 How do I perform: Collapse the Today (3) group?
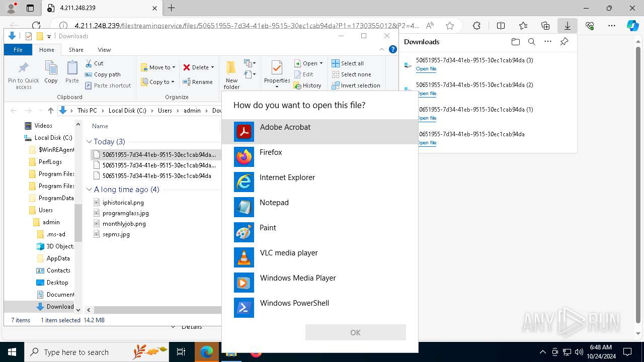(89, 142)
